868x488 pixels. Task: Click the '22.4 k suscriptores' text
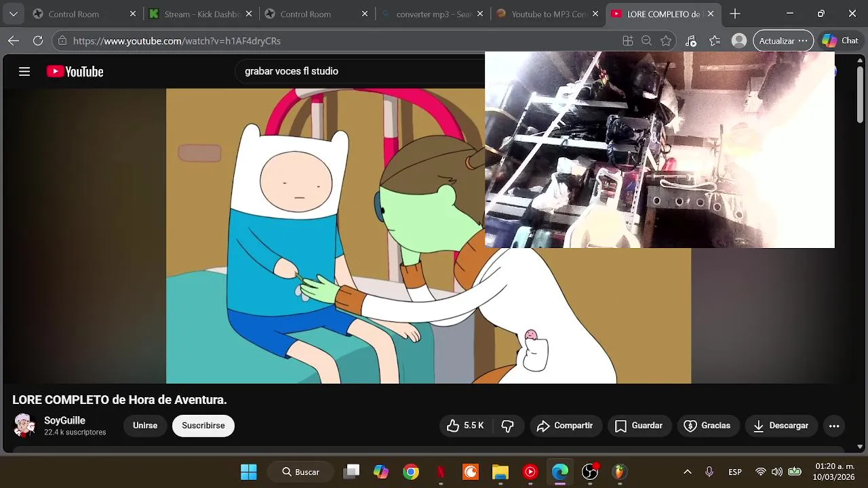75,432
